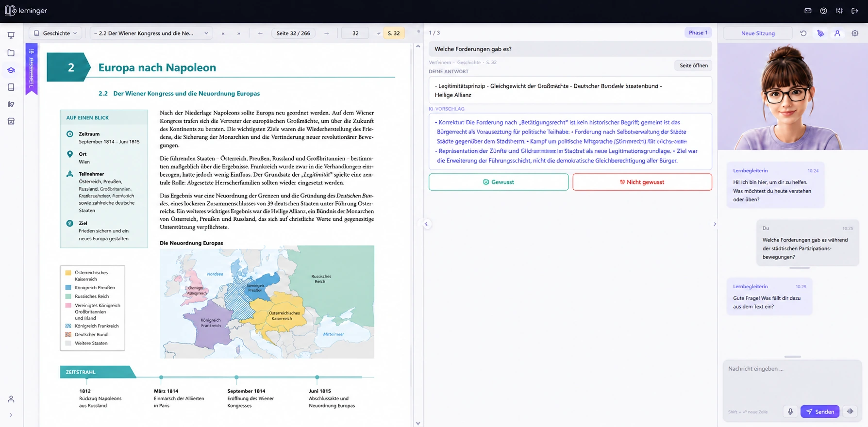
Task: Go to next page with right arrow
Action: tap(326, 33)
